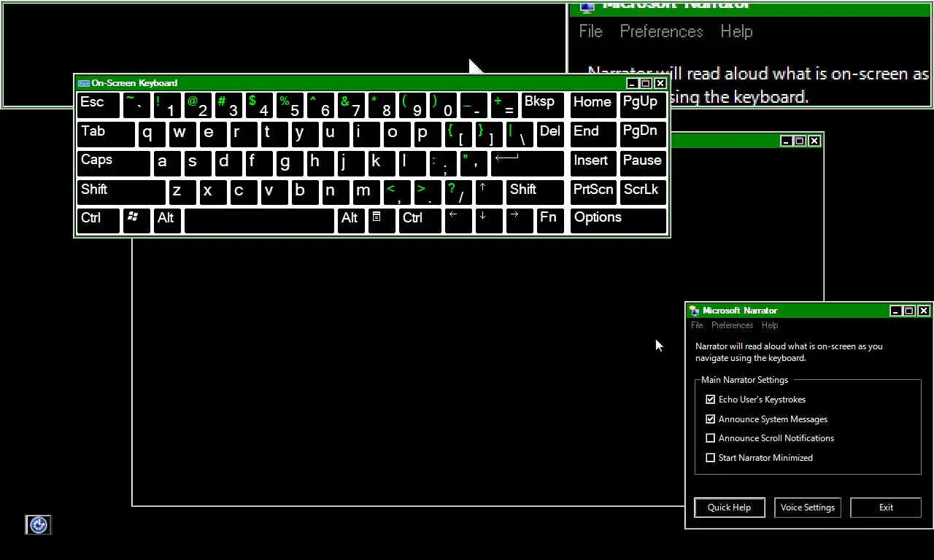Open the Help menu in small Narrator window

tap(770, 325)
